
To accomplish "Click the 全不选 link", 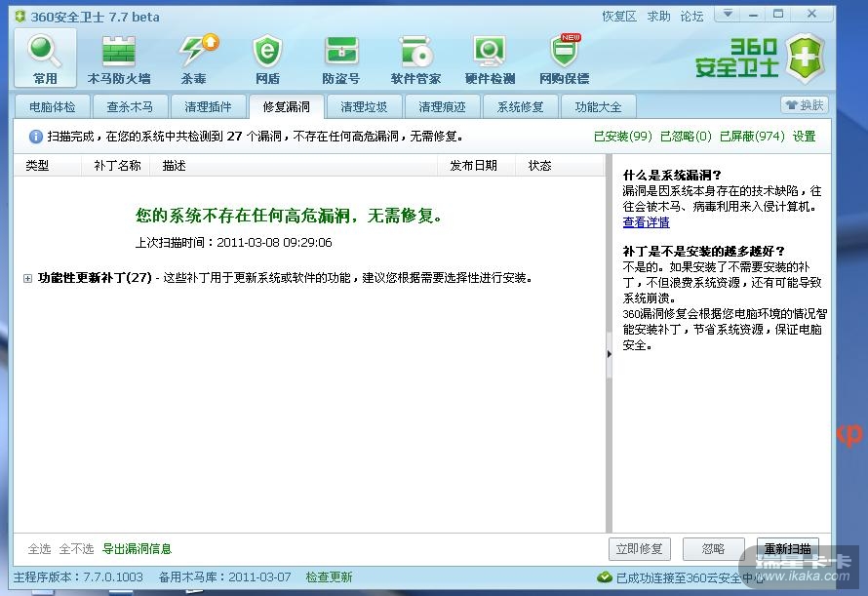I will pyautogui.click(x=76, y=549).
